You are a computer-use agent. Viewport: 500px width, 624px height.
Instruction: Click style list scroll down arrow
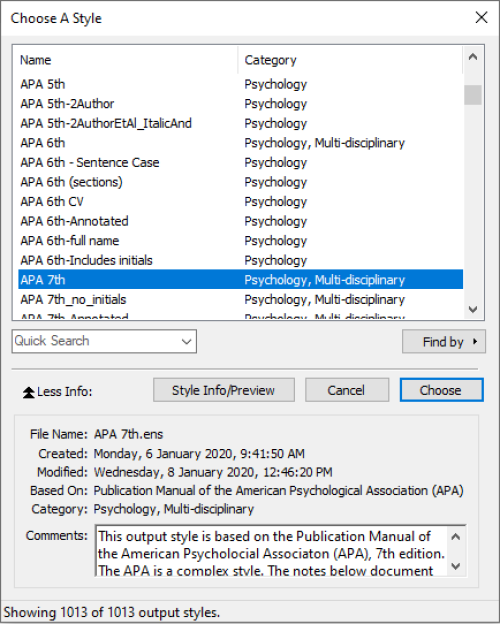[473, 309]
